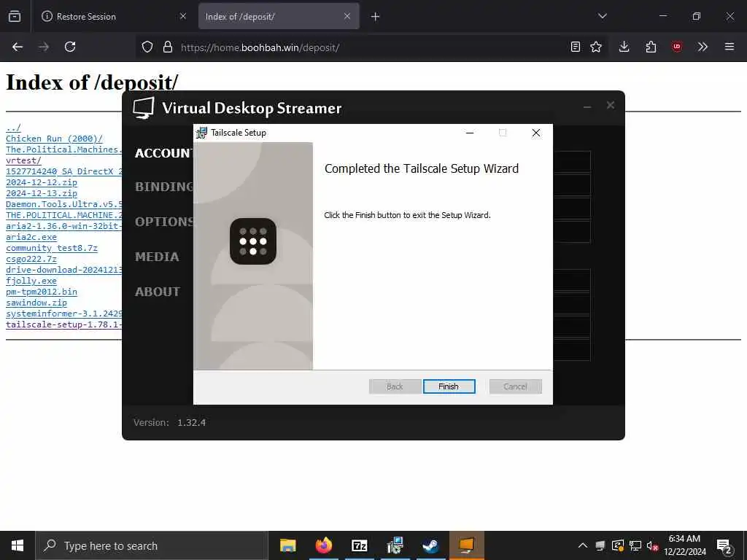
Task: Click the sawindow.zip link
Action: [36, 303]
